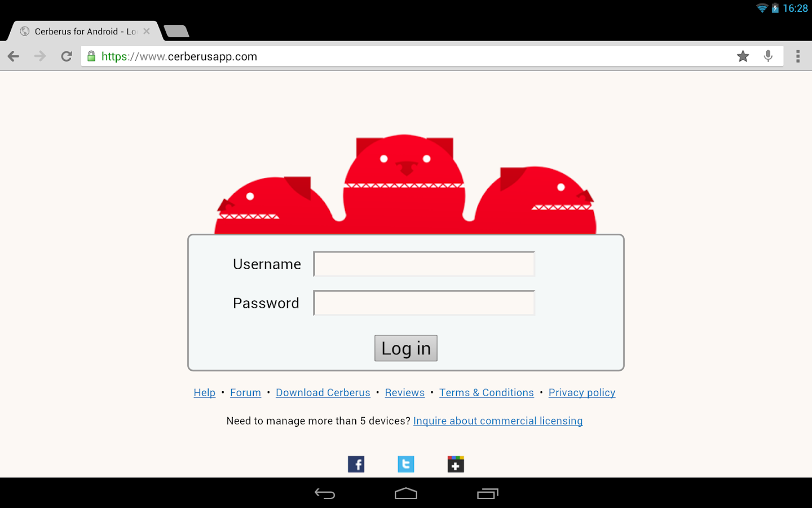Screen dimensions: 812x508
Task: Open the Facebook icon link
Action: pos(356,464)
